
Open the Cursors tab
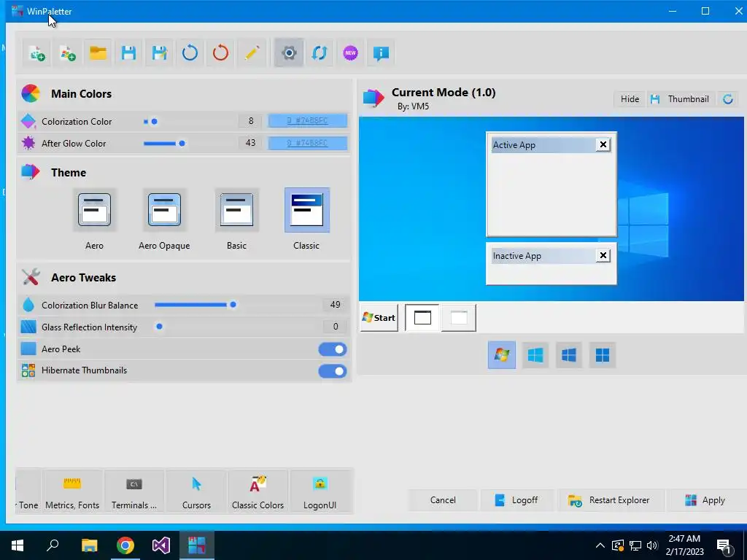click(196, 491)
